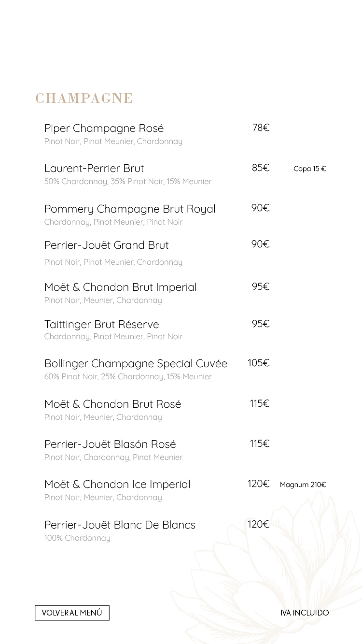Click the 78€ price of Piper Rosé

tap(261, 128)
